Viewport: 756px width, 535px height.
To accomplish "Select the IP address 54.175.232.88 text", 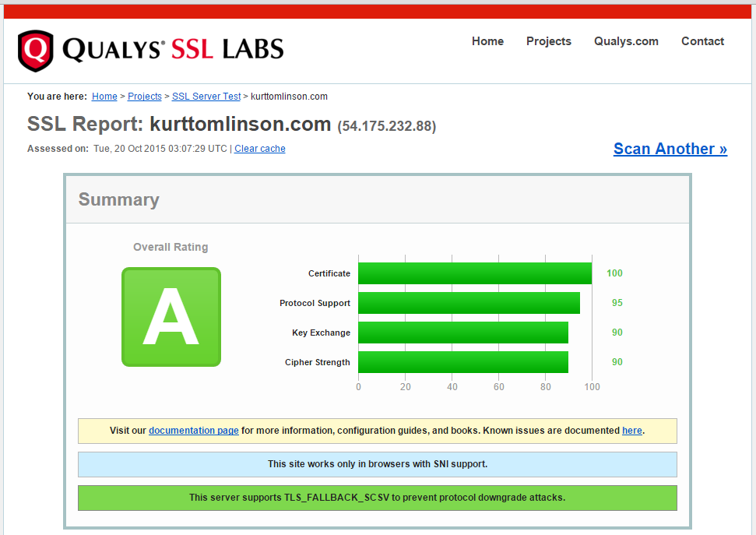I will click(387, 126).
